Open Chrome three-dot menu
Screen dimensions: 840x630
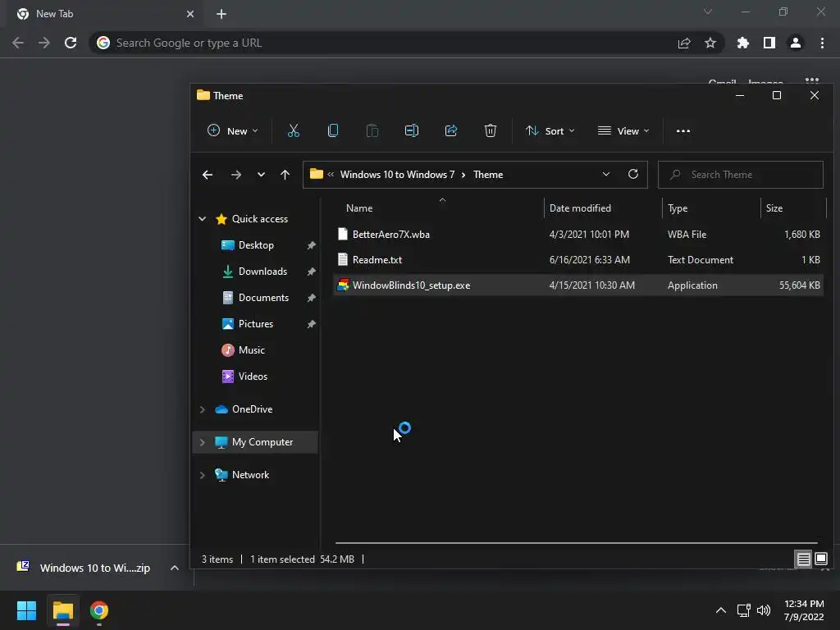822,43
